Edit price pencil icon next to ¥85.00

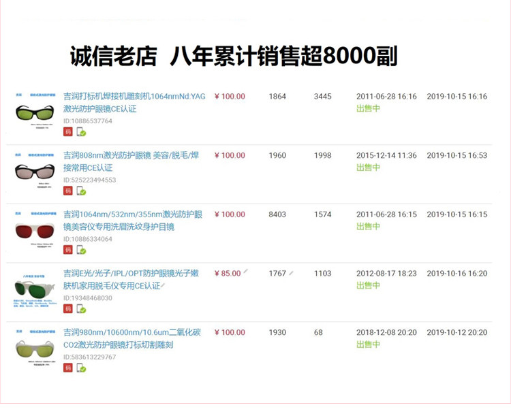(246, 271)
